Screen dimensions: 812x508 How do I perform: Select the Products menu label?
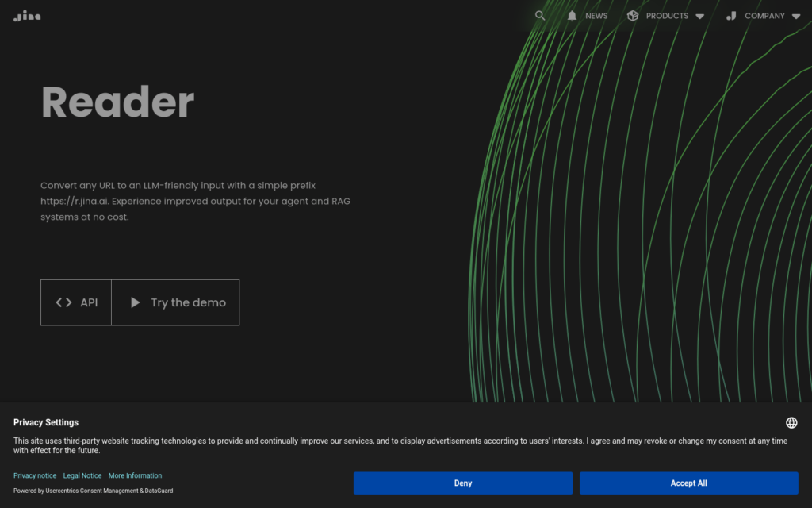pos(667,16)
